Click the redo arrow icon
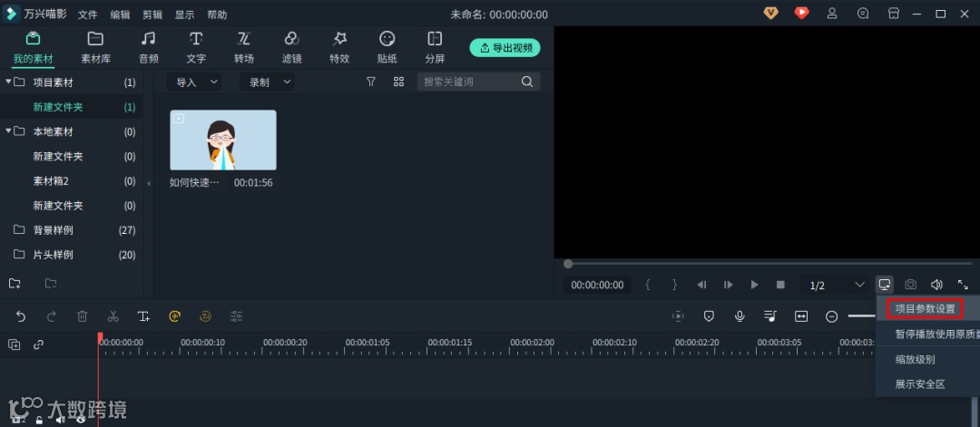This screenshot has width=980, height=427. [x=51, y=316]
